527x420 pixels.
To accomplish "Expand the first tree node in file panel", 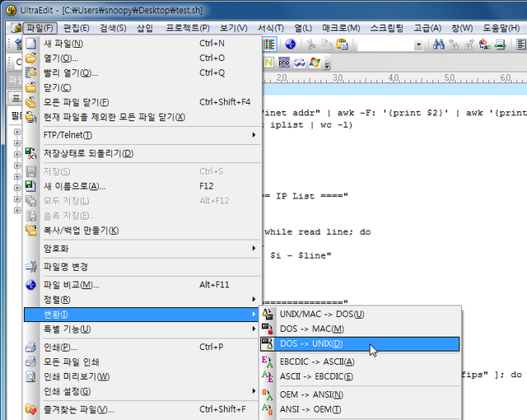I will point(17,132).
